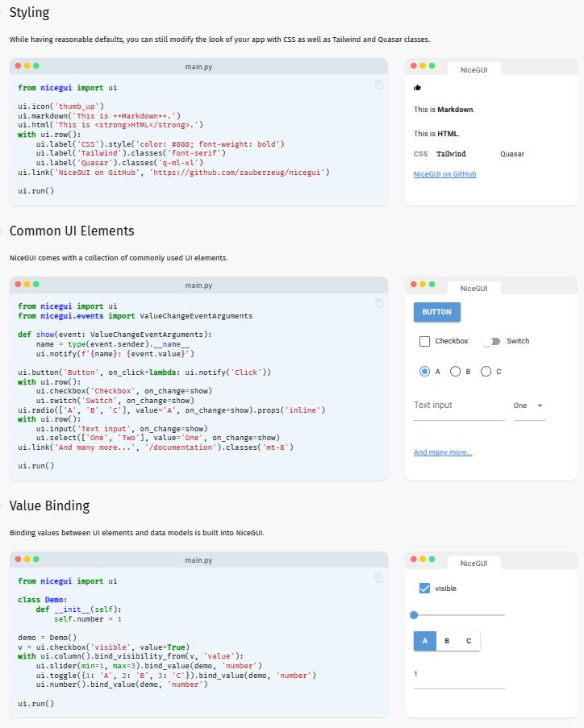The image size is (584, 728).
Task: Click main.py title of Value Binding code
Action: tap(198, 560)
